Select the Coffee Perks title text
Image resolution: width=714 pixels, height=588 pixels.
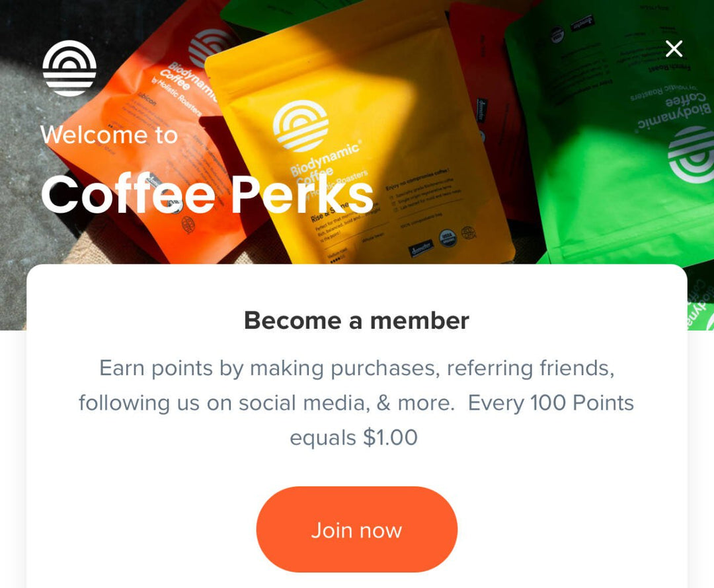(208, 194)
